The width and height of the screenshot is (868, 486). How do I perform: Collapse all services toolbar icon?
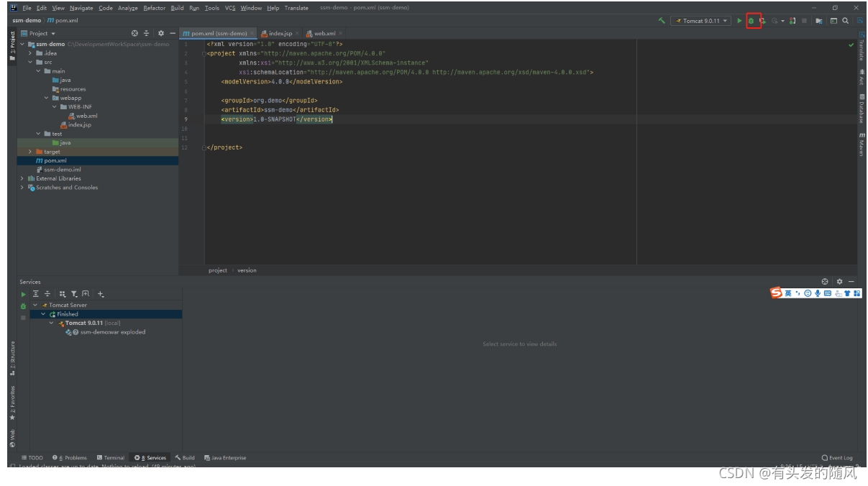click(47, 294)
